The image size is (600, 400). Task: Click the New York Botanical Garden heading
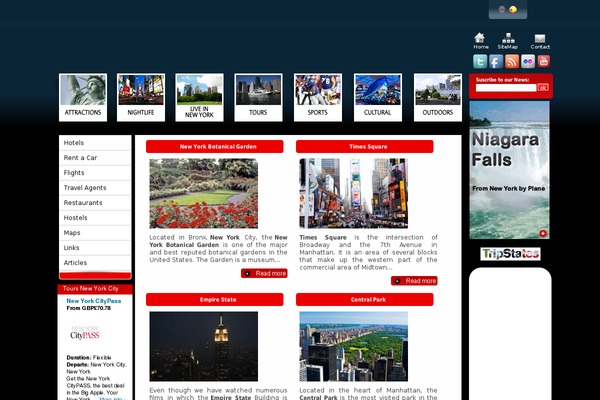click(215, 147)
